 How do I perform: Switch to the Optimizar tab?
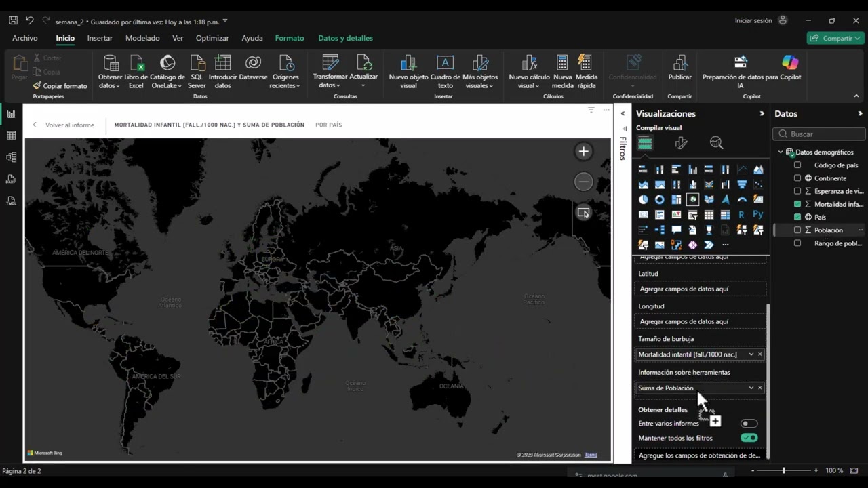point(212,38)
